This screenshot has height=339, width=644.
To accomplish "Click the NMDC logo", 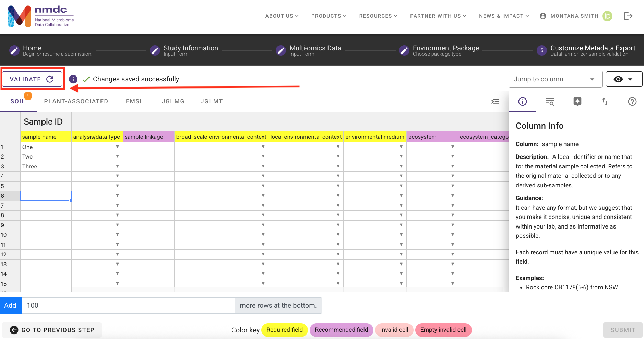I will coord(41,16).
